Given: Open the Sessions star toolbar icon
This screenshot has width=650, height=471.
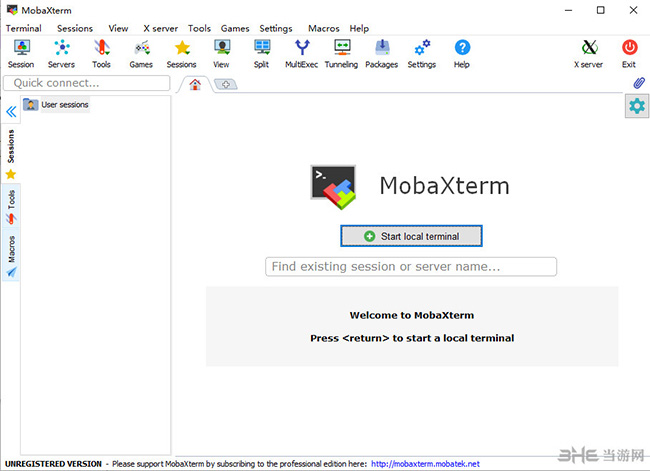Looking at the screenshot, I should click(182, 53).
